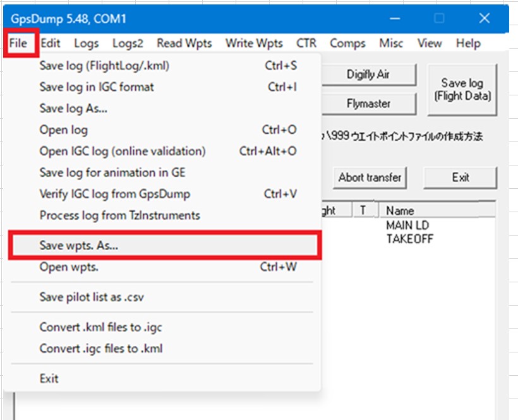Click the Abort transfer button

click(370, 177)
